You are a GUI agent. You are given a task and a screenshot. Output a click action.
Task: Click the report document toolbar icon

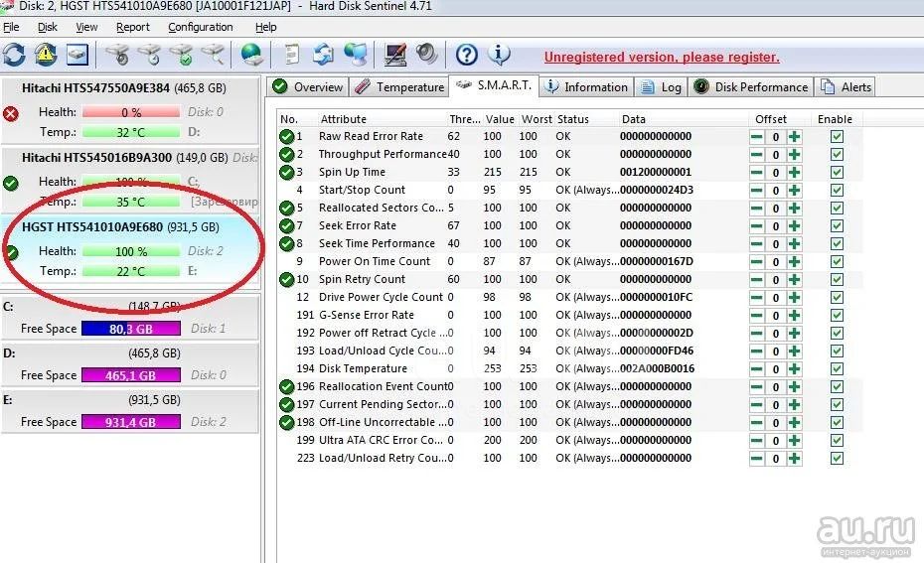click(292, 55)
